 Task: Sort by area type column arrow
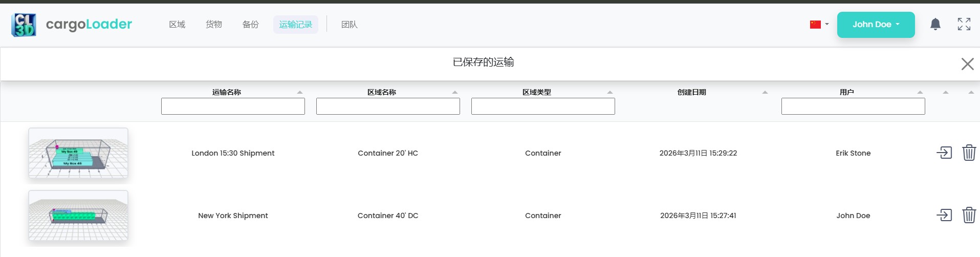(610, 92)
